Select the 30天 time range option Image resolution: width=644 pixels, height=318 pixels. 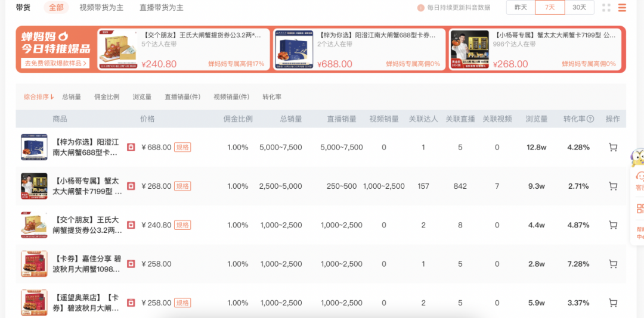[x=579, y=8]
